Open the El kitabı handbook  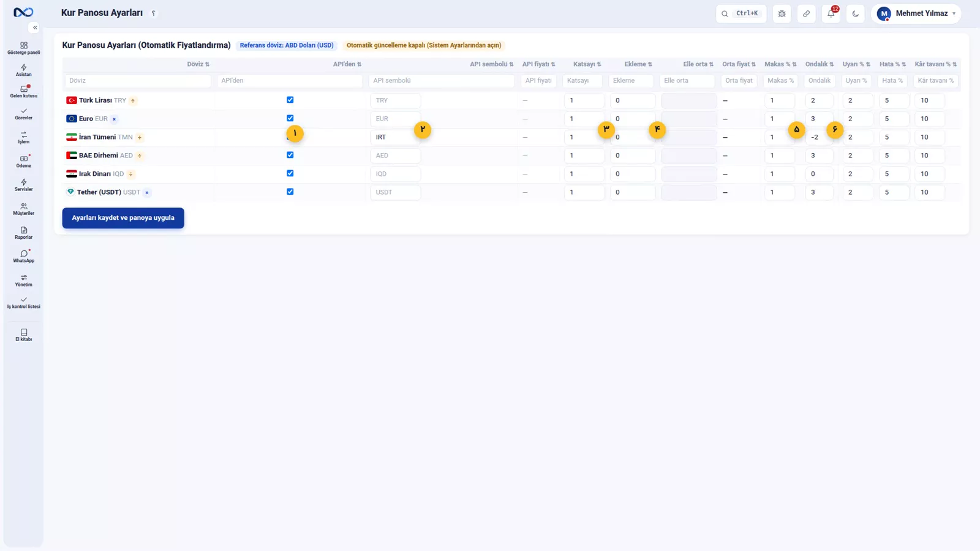[x=23, y=335]
